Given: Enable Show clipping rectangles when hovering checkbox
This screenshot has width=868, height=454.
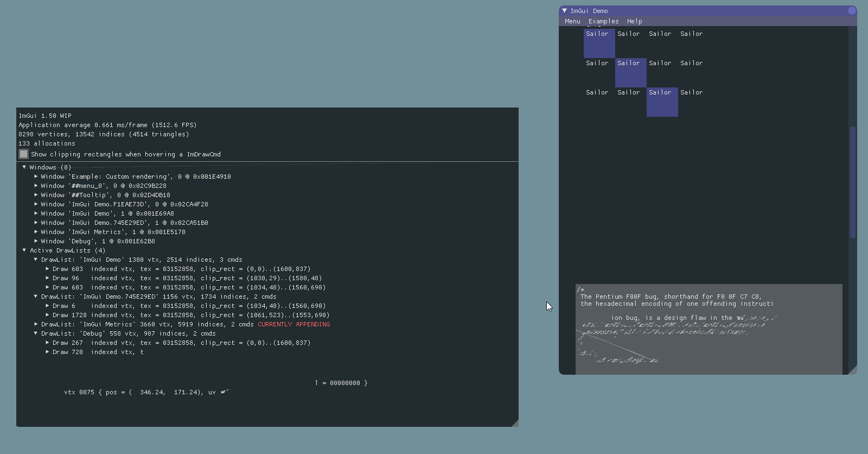Looking at the screenshot, I should [23, 154].
